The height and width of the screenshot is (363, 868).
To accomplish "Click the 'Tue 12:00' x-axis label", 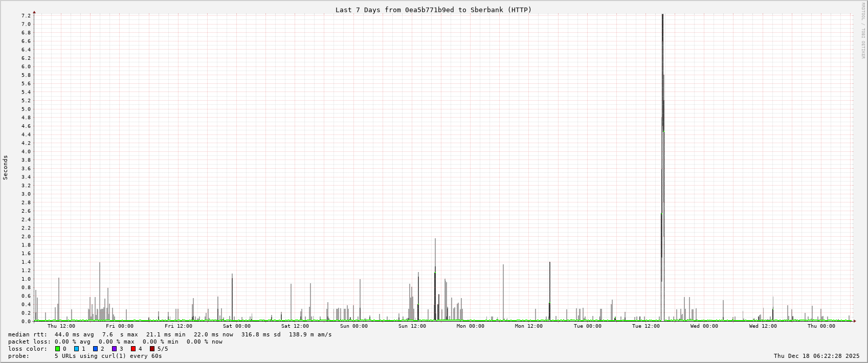I will click(646, 326).
